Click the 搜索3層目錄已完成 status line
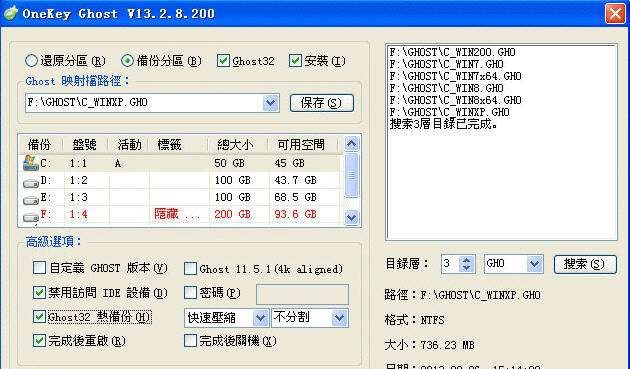 [444, 124]
